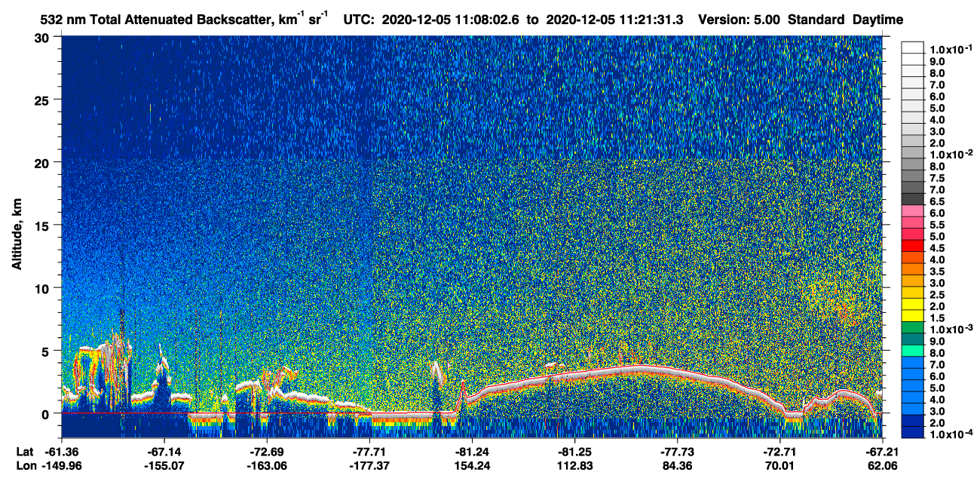Click the 7.5 color scale label
The height and width of the screenshot is (503, 980).
click(x=937, y=179)
